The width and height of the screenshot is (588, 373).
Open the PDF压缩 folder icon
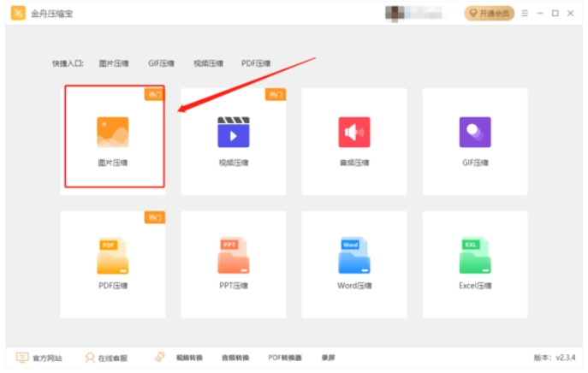coord(112,256)
